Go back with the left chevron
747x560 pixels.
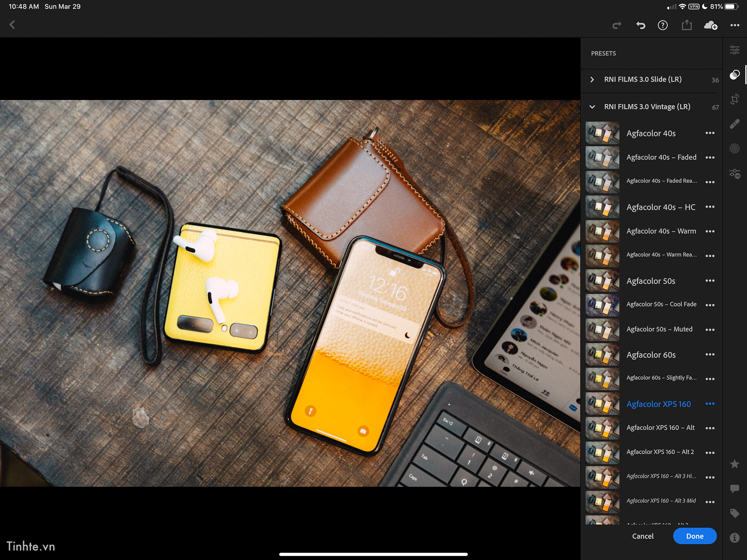12,25
